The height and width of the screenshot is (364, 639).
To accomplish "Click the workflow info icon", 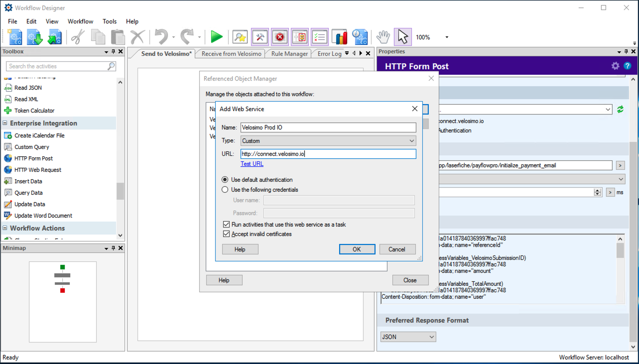I will coord(360,37).
